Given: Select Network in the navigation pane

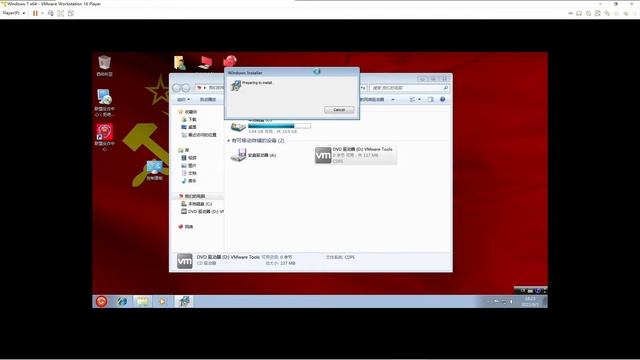Looking at the screenshot, I should tap(186, 227).
